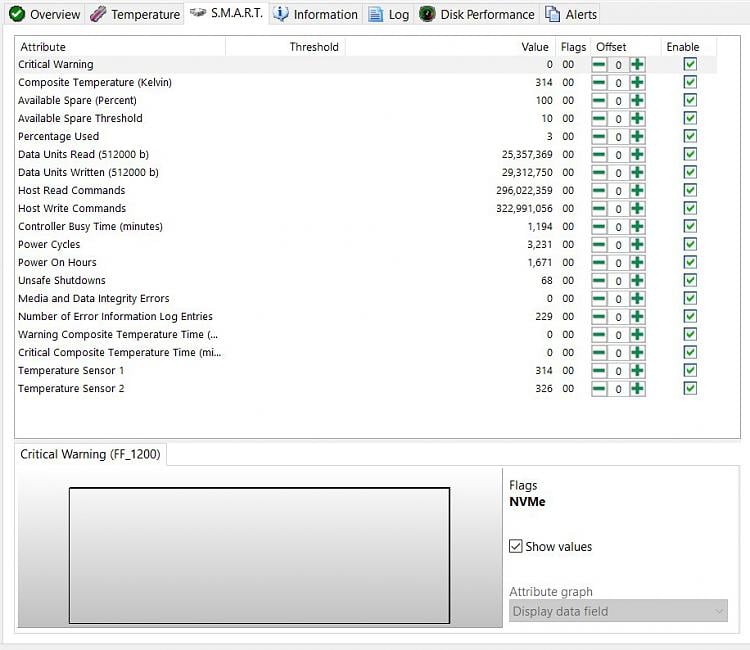Select the Percentage Used attribute row
750x650 pixels.
coord(366,137)
